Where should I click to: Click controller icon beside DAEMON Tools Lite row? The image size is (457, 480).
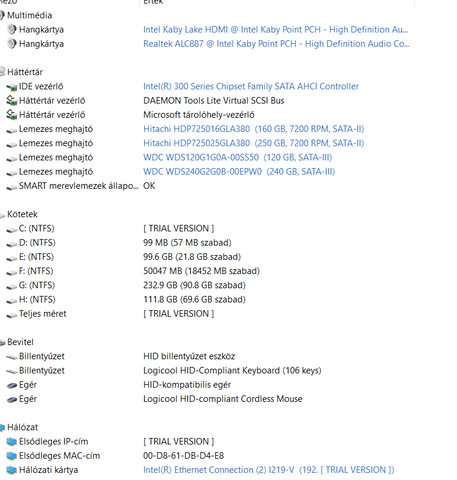coord(12,100)
